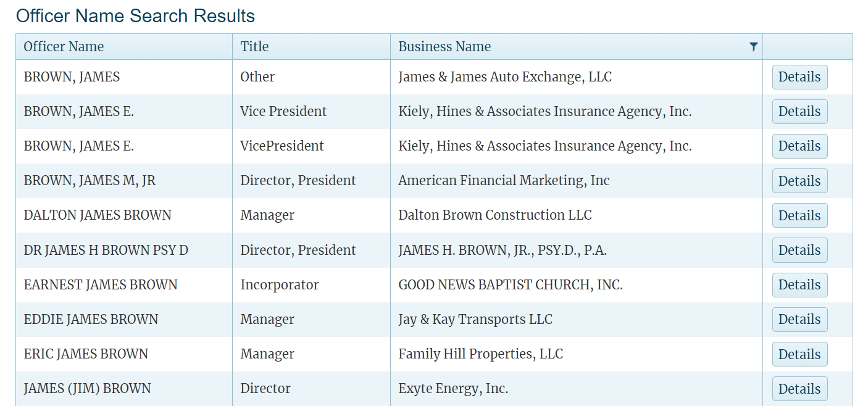
Task: Sort results by the Title column
Action: click(254, 46)
